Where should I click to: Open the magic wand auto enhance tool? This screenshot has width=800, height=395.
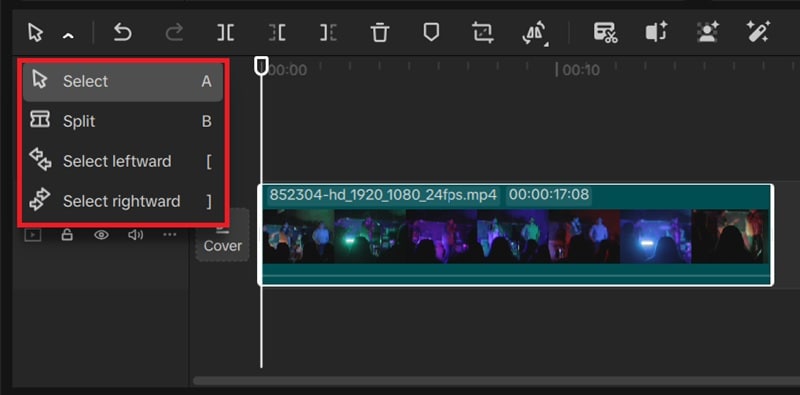[758, 32]
